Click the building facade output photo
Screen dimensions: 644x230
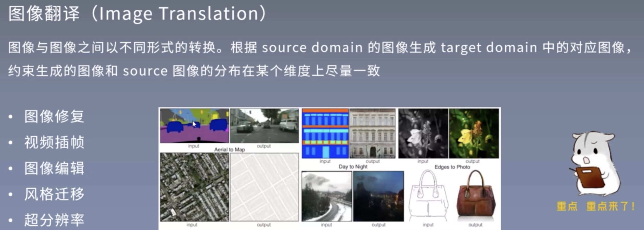[372, 133]
